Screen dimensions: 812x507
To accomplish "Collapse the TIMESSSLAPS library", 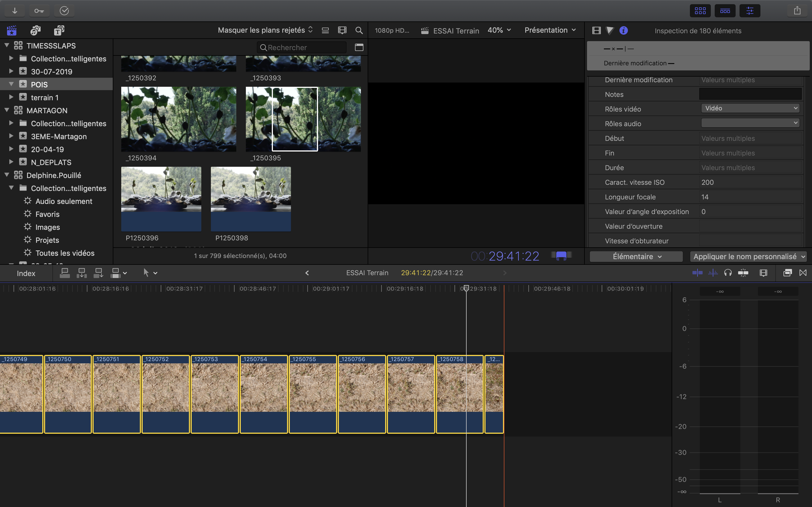I will (x=7, y=45).
